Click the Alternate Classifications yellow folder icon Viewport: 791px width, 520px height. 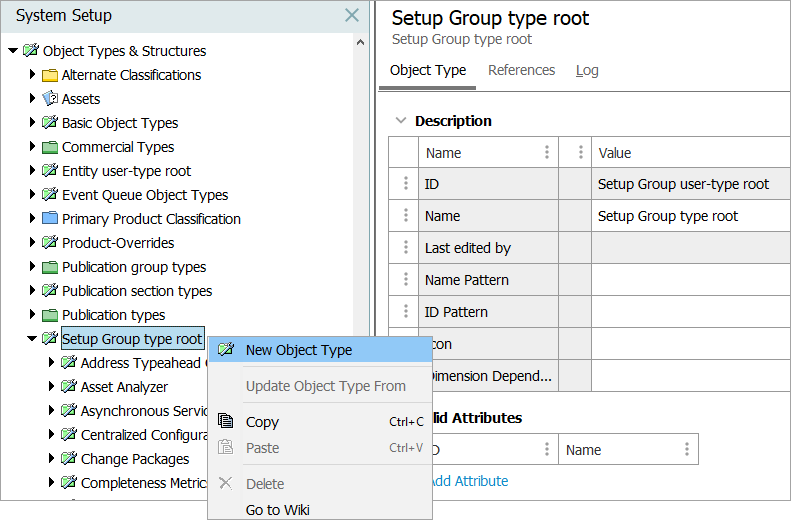coord(50,75)
